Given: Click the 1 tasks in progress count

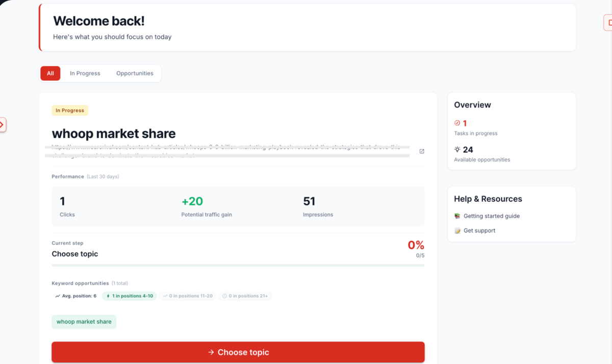Looking at the screenshot, I should [465, 123].
